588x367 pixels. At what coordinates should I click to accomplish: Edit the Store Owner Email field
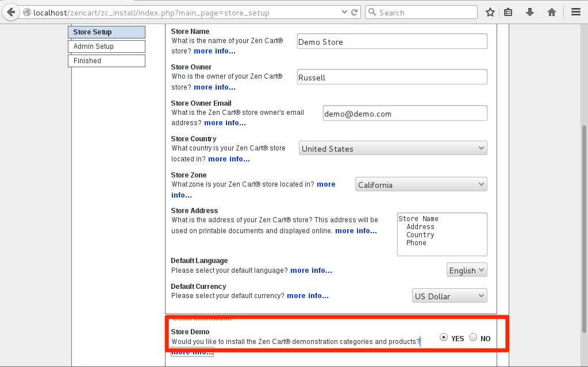click(x=405, y=113)
